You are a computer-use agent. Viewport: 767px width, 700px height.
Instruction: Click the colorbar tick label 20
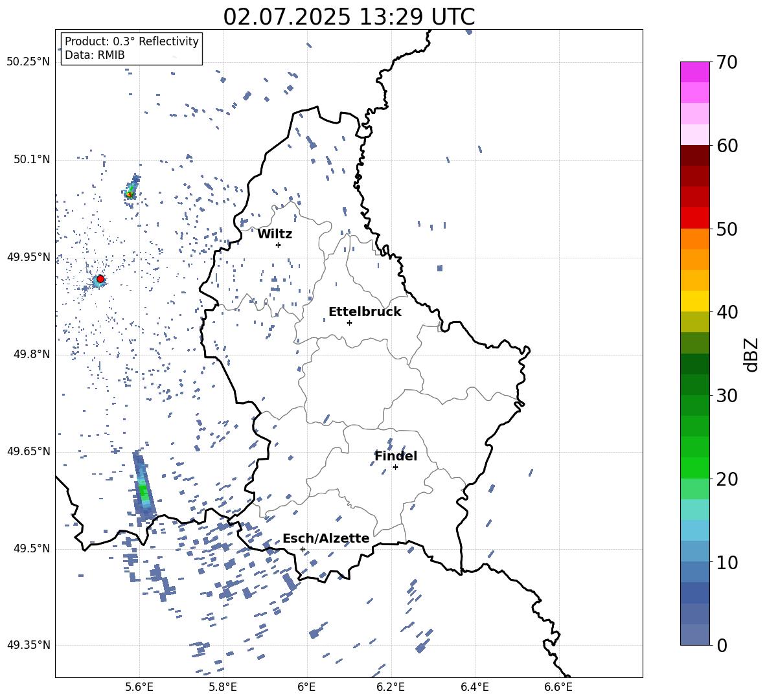[x=727, y=479]
